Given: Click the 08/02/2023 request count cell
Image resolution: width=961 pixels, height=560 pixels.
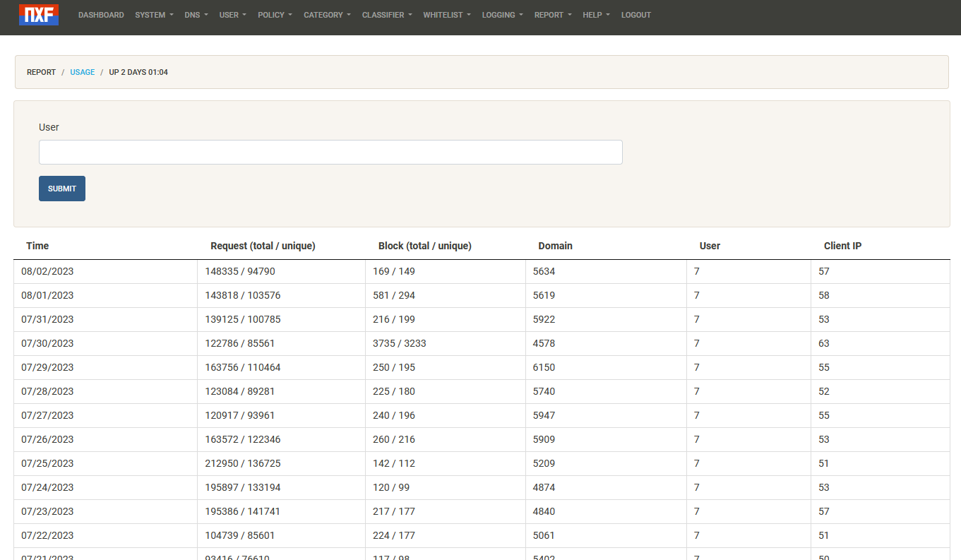Looking at the screenshot, I should (240, 271).
